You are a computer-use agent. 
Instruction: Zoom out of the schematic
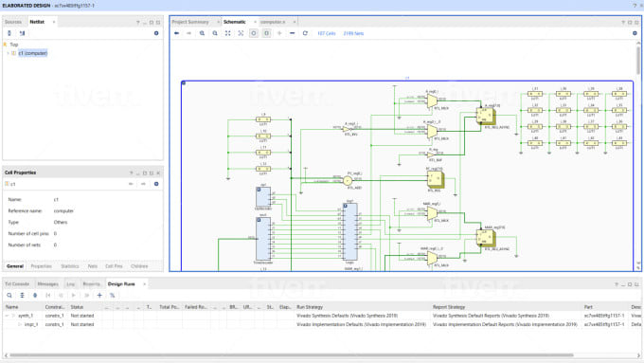(215, 33)
